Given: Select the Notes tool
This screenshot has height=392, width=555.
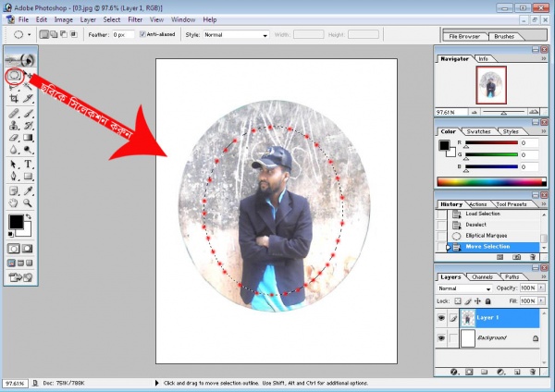Looking at the screenshot, I should (x=14, y=191).
